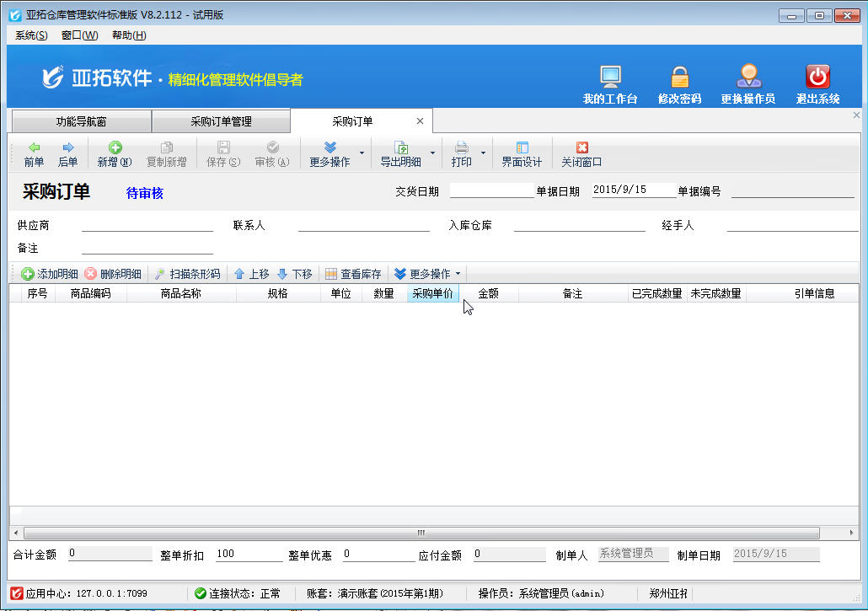868x611 pixels.
Task: Click the 商品名称 column header
Action: (181, 293)
